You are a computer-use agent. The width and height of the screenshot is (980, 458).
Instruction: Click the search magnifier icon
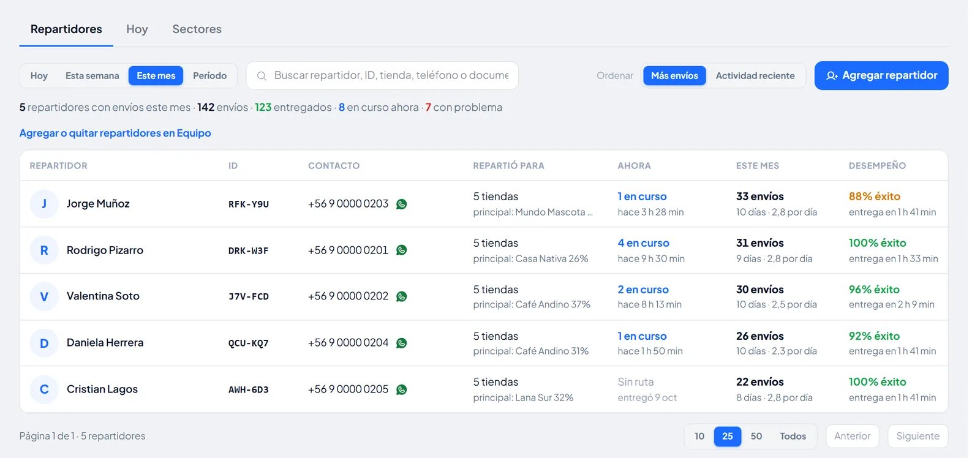click(262, 76)
